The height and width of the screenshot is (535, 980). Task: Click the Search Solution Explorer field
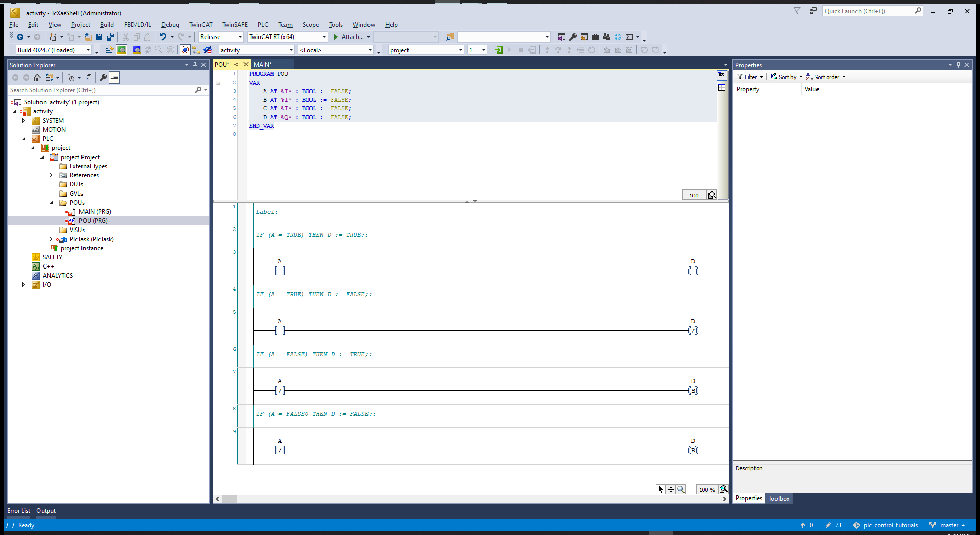pyautogui.click(x=101, y=90)
